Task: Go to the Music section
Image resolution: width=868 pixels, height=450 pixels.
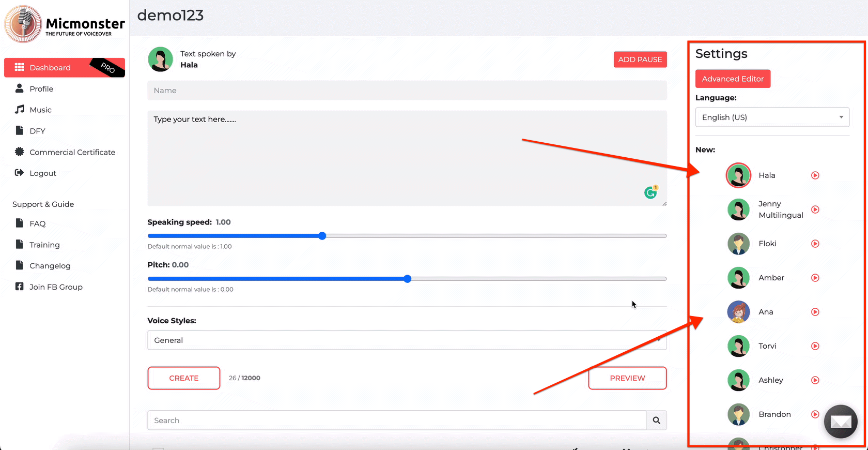Action: coord(40,110)
